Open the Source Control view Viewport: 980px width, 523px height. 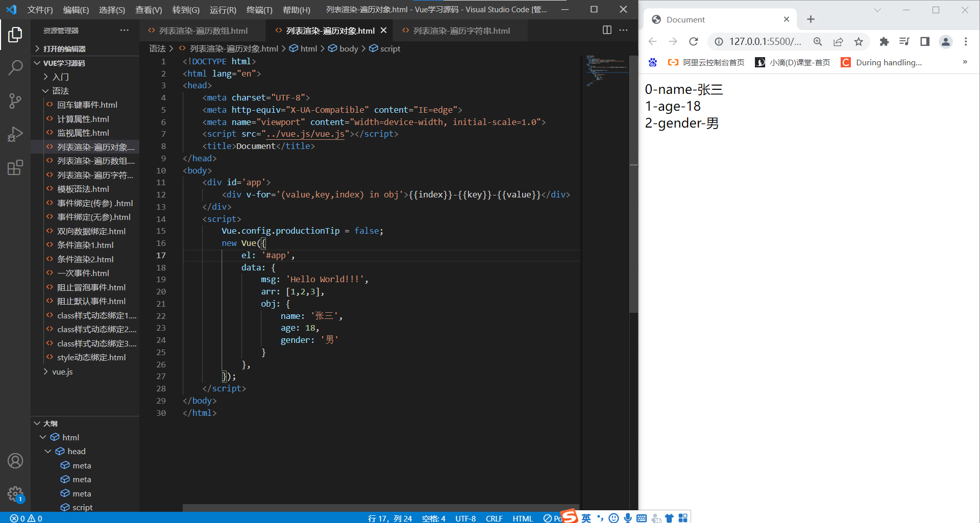click(x=15, y=101)
